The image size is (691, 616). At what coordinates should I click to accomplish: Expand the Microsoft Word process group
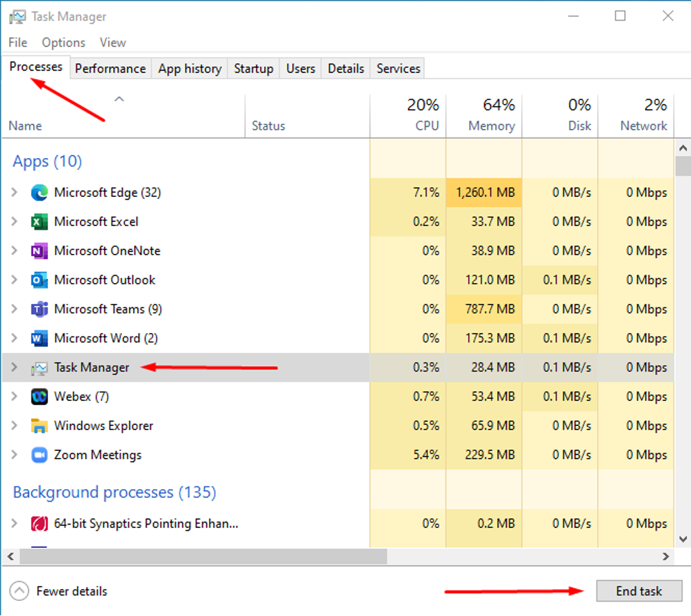pyautogui.click(x=14, y=338)
